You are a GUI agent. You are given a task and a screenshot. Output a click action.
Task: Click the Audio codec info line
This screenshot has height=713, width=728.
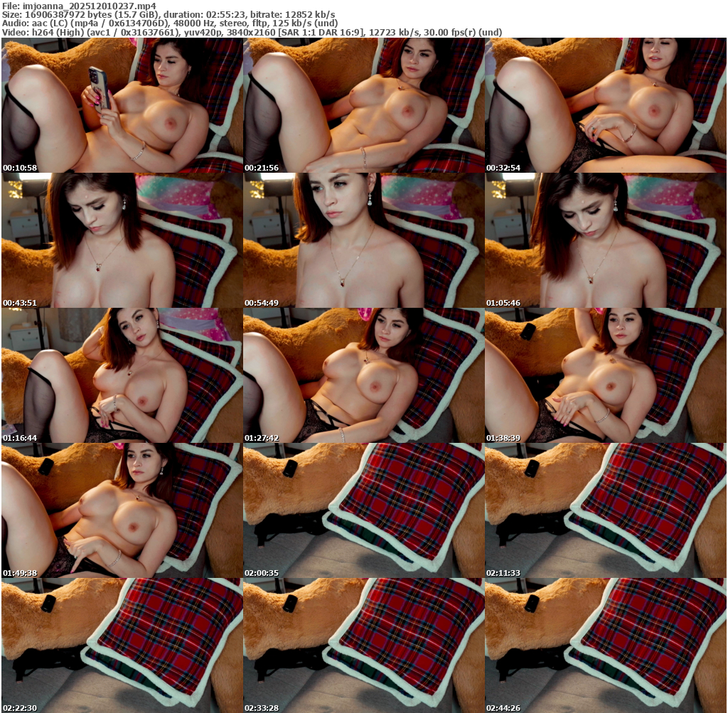click(x=170, y=23)
